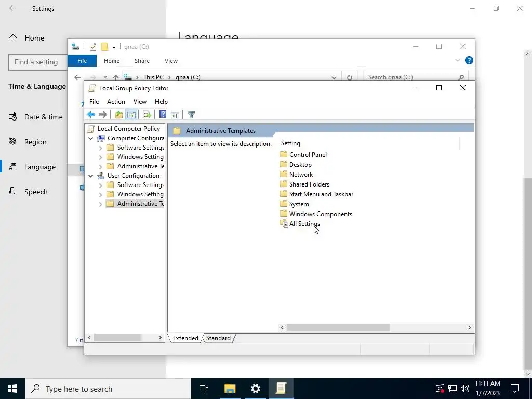Expand Software Settings under User Configuration
Screen dimensions: 532x399
tap(100, 185)
